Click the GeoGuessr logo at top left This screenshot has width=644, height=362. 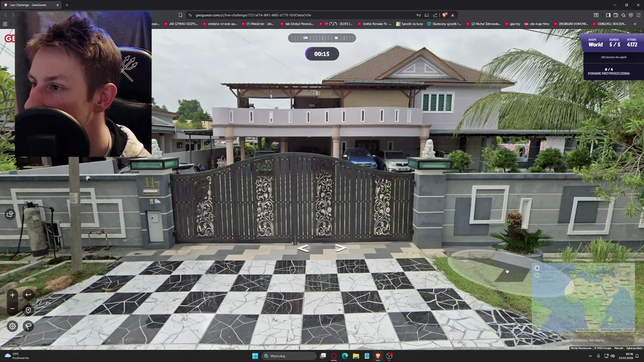(x=9, y=38)
